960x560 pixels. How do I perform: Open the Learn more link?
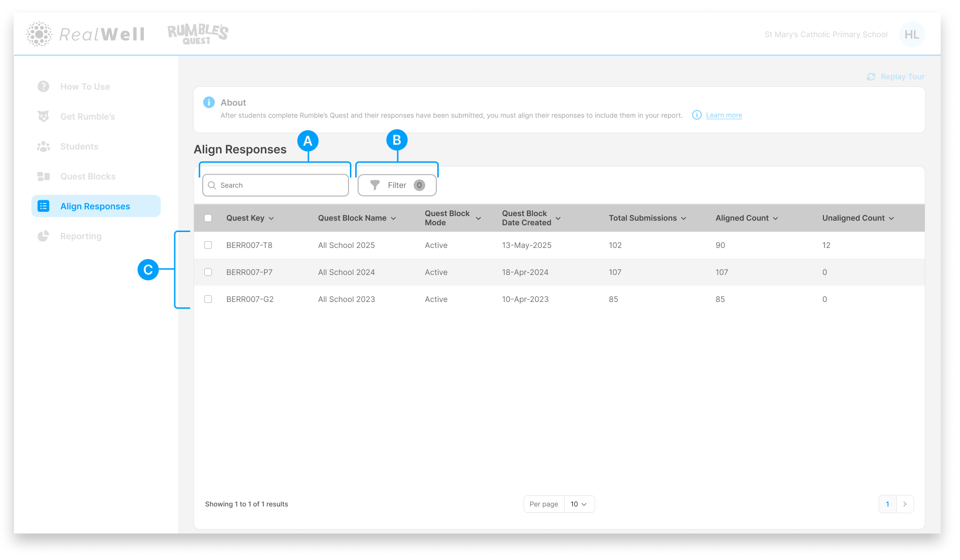coord(723,115)
